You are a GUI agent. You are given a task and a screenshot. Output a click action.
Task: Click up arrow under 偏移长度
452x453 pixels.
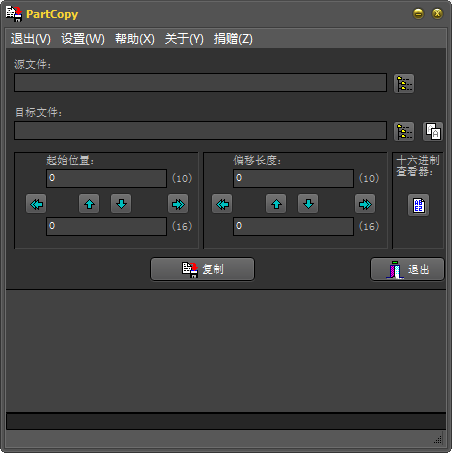pyautogui.click(x=276, y=204)
